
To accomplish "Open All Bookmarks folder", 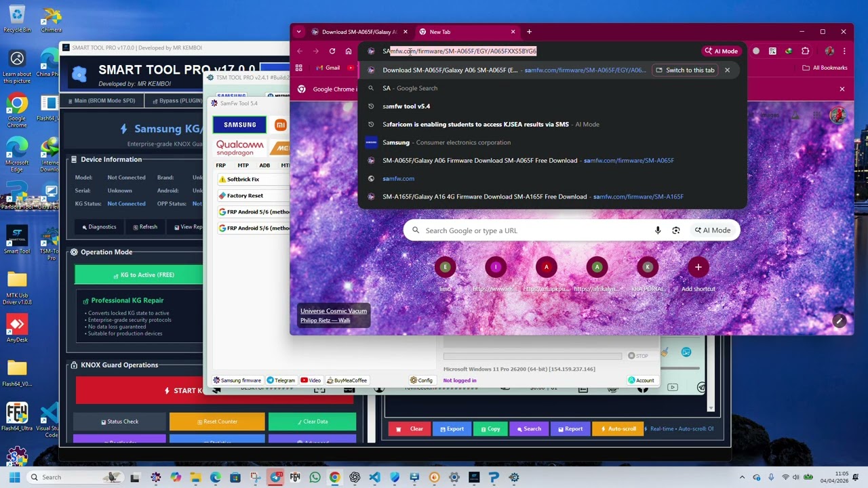I will pos(825,68).
